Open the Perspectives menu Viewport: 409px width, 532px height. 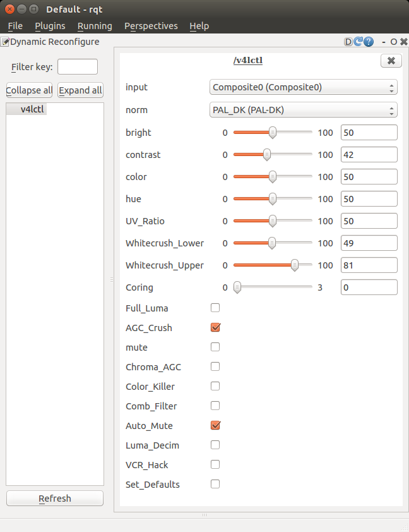[151, 26]
